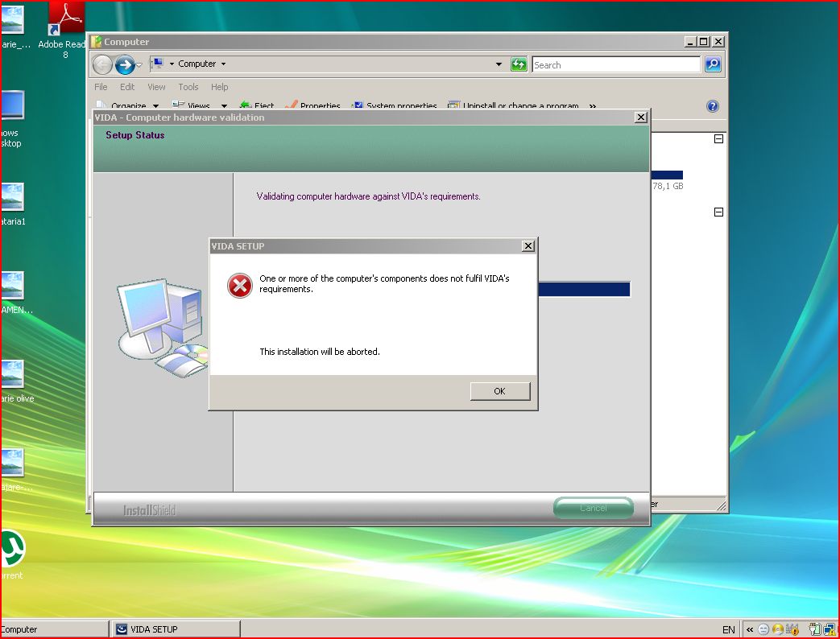Click the Computer taskbar button
The height and width of the screenshot is (639, 840).
pos(54,629)
